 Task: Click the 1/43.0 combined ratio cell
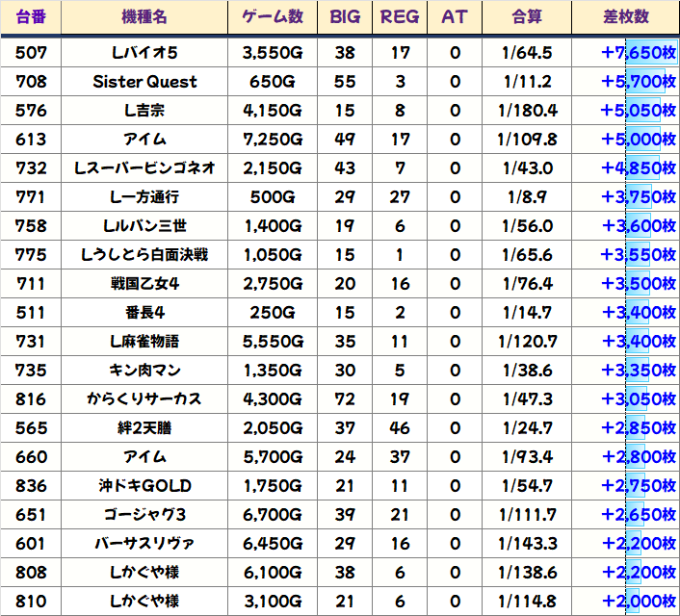click(x=527, y=168)
